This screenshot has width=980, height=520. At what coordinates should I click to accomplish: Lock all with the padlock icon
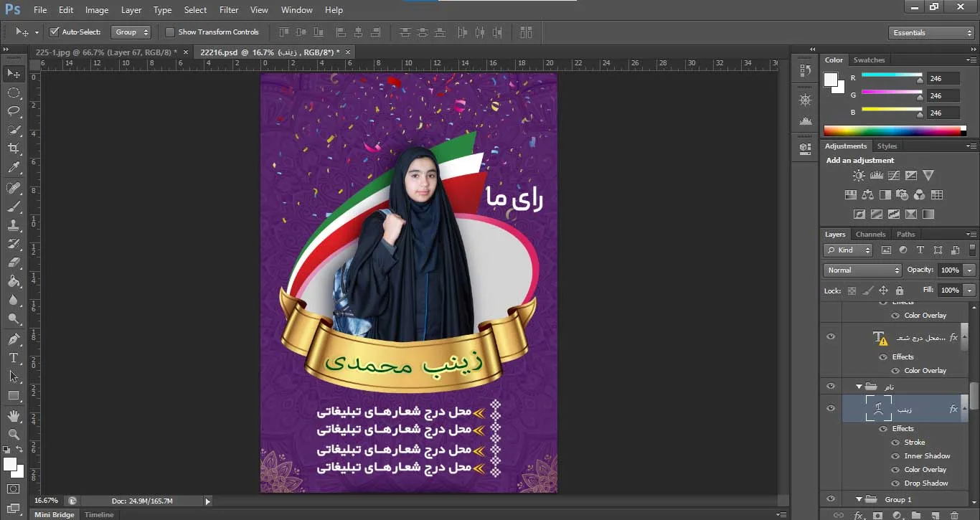(x=900, y=290)
